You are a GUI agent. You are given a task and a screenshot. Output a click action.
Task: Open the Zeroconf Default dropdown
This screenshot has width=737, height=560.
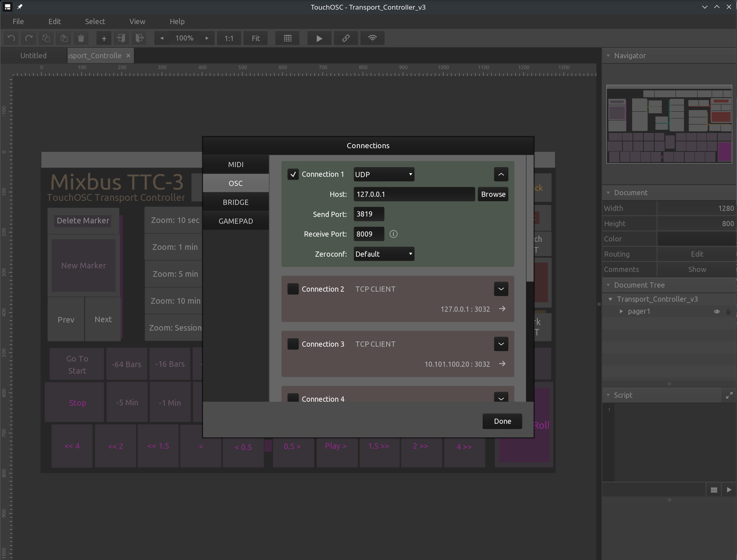tap(384, 254)
